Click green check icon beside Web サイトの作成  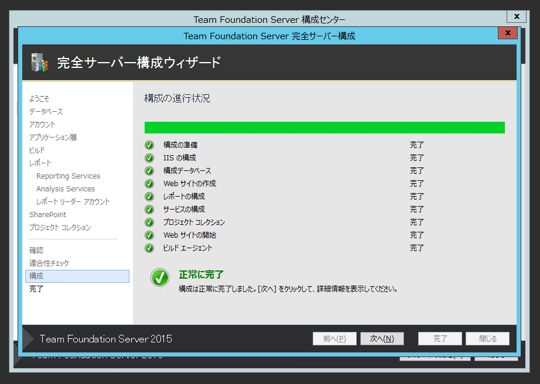click(149, 184)
